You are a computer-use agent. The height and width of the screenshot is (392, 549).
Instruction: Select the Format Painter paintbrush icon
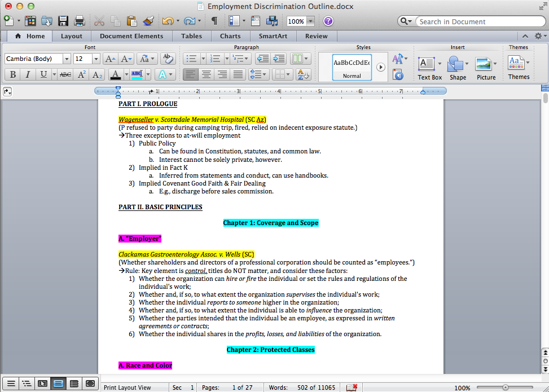pos(149,21)
